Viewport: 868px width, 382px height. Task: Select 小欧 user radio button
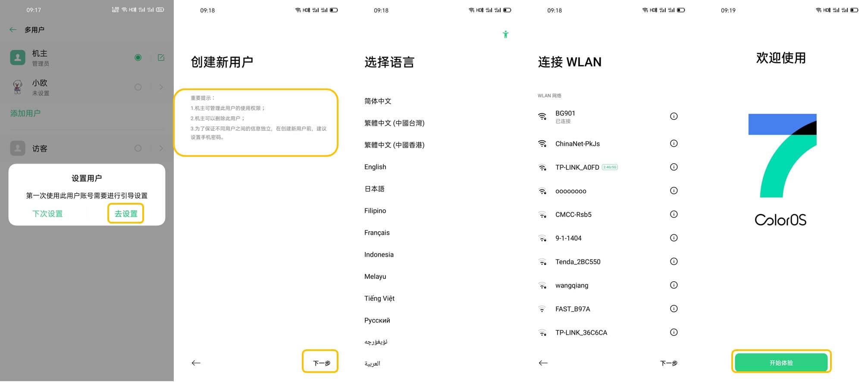point(138,87)
